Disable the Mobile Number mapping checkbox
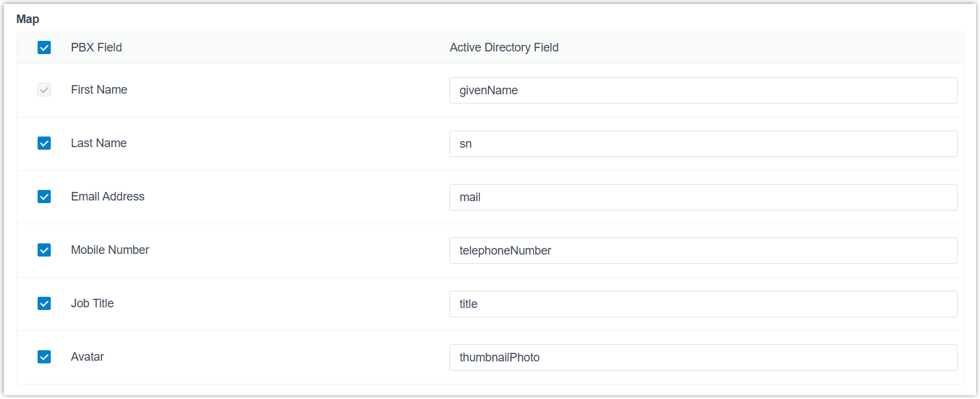 tap(44, 250)
